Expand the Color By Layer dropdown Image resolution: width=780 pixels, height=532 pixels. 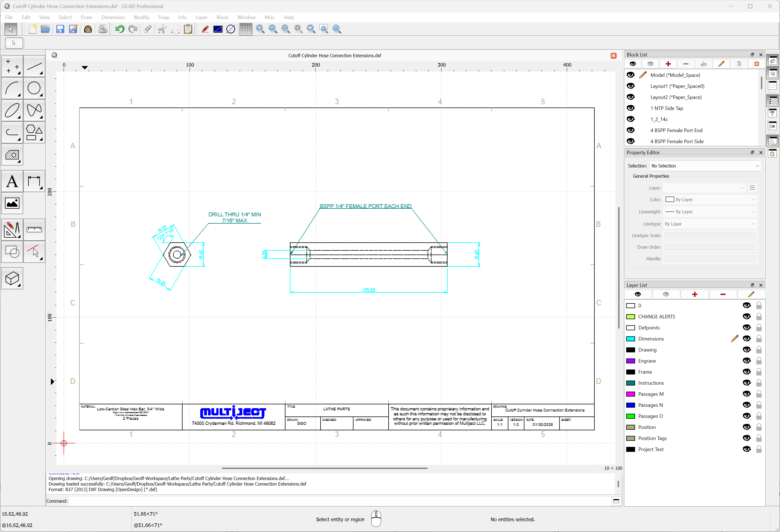coord(710,200)
